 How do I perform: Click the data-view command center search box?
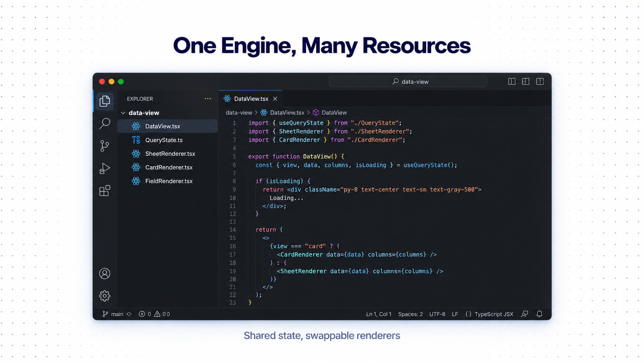pyautogui.click(x=408, y=82)
